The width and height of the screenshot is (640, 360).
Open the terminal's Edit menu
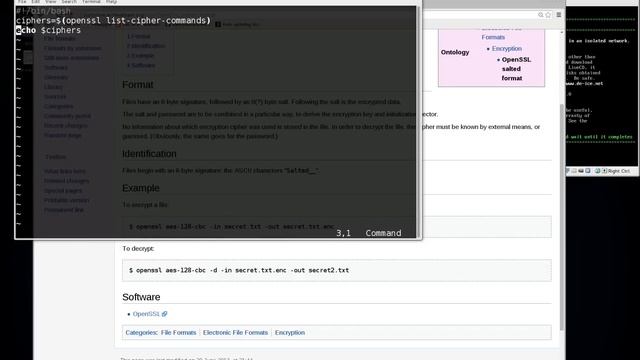[x=36, y=2]
